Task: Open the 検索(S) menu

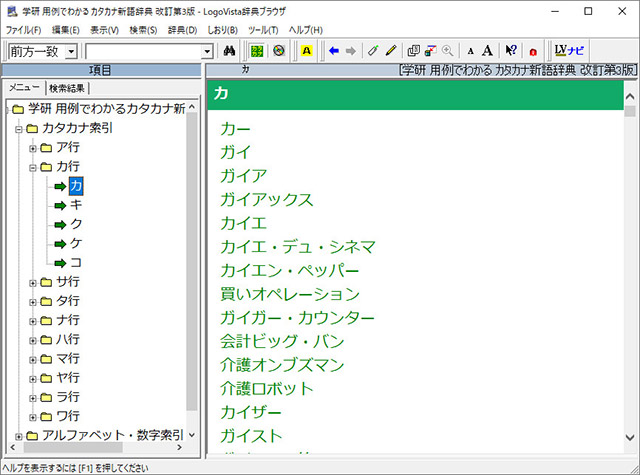Action: pyautogui.click(x=143, y=30)
